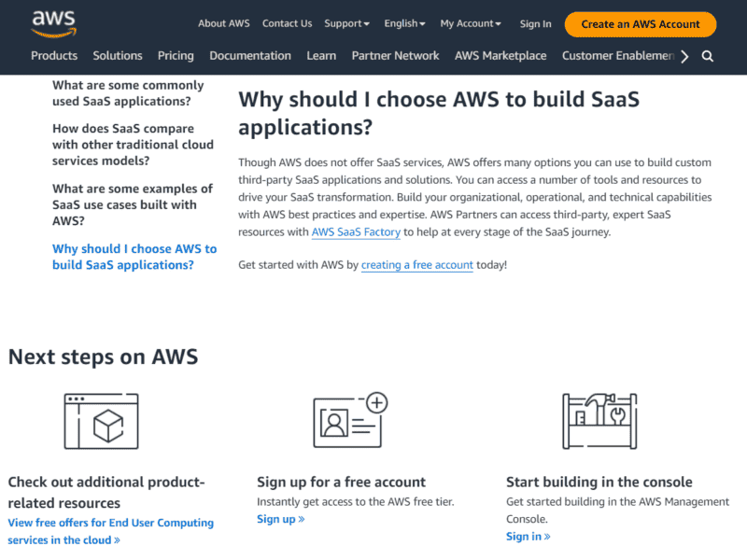Viewport: 747px width, 560px height.
Task: Expand the English language dropdown
Action: 403,23
